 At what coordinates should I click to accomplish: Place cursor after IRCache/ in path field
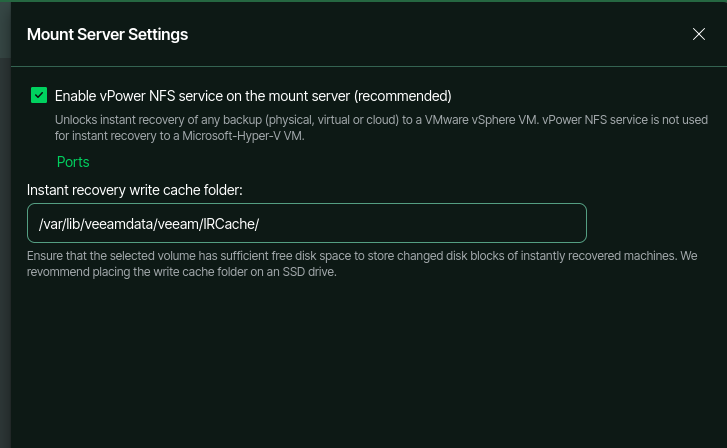(x=260, y=224)
